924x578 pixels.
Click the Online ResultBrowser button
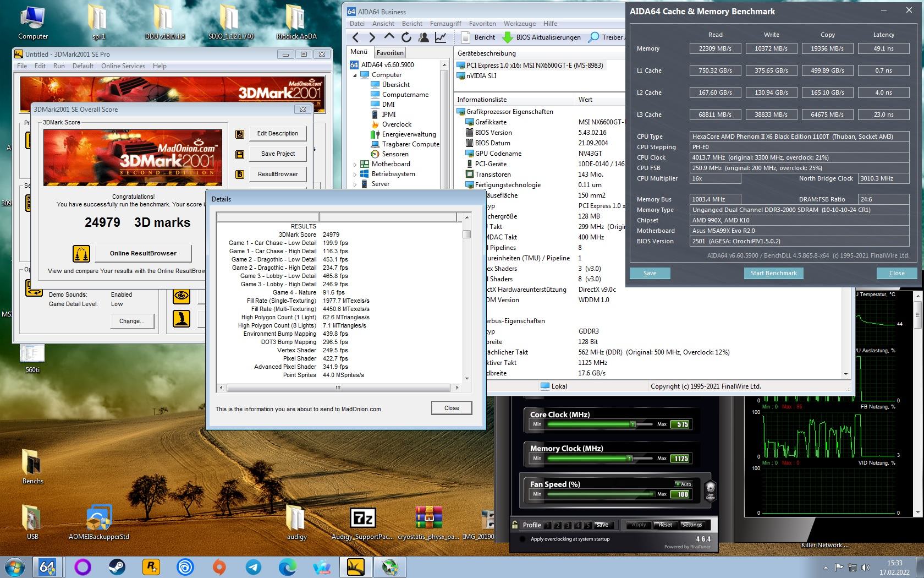[x=143, y=253]
